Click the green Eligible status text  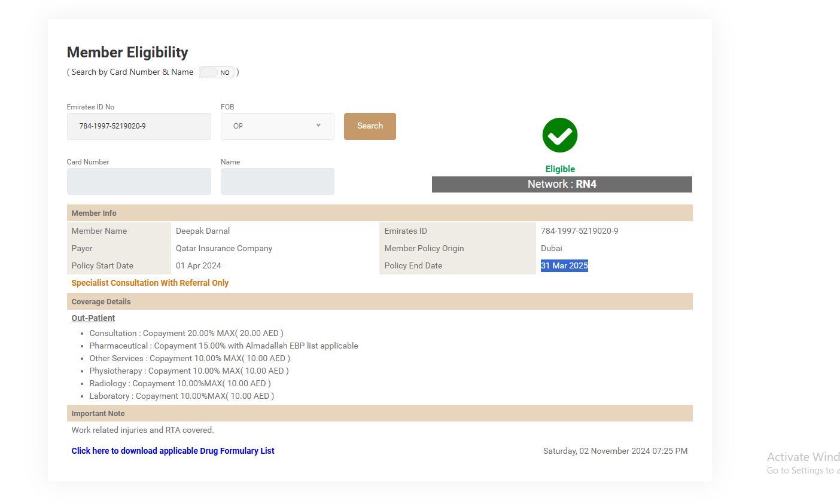560,169
